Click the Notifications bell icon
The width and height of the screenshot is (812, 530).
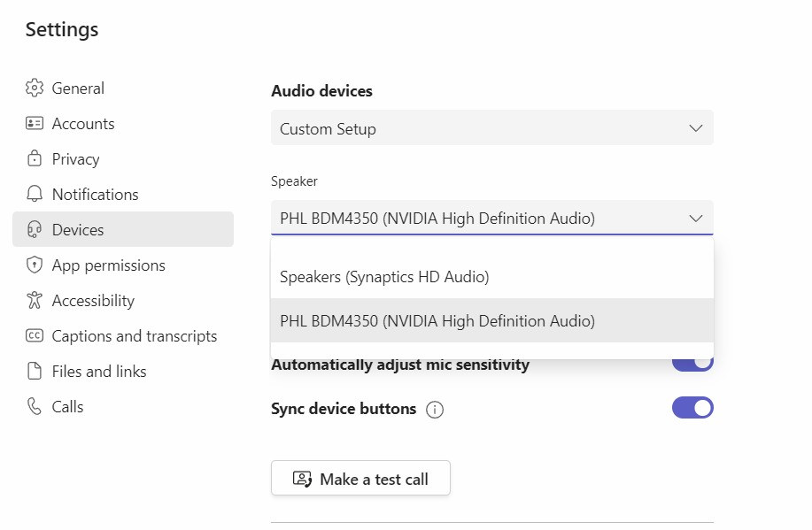(35, 195)
